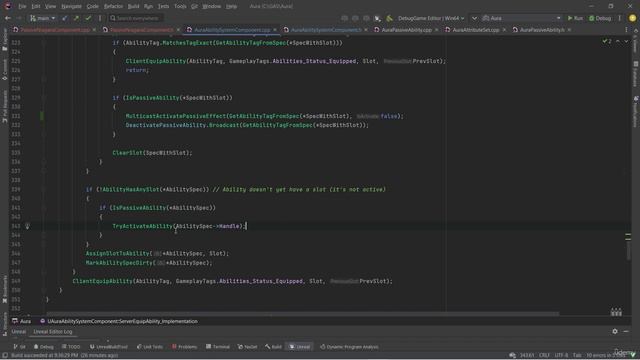Open the Problems tool window
The height and width of the screenshot is (360, 640).
tap(184, 347)
